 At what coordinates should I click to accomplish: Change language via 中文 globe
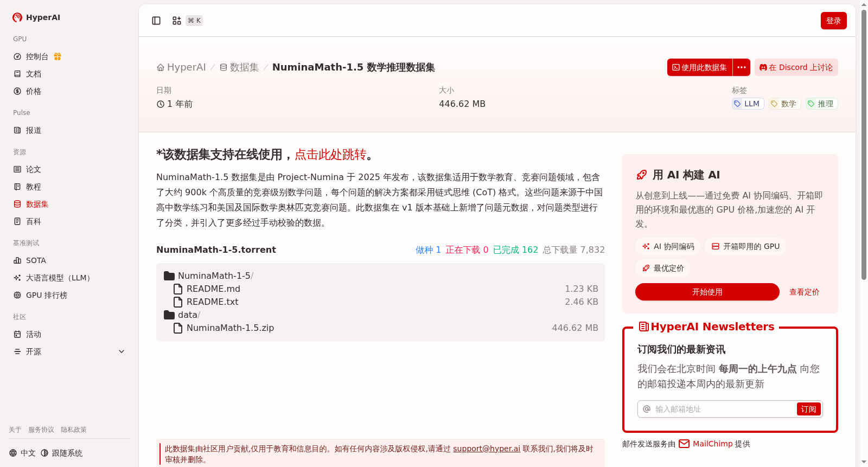coord(22,453)
